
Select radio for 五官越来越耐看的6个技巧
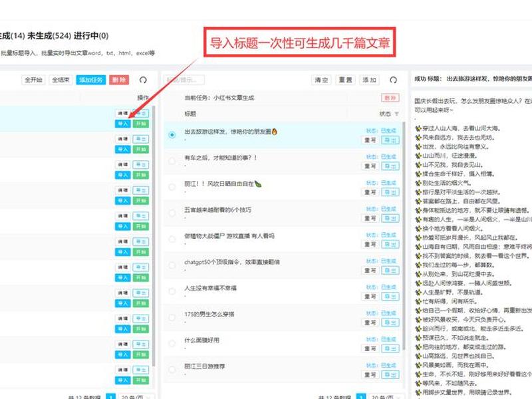tap(172, 213)
